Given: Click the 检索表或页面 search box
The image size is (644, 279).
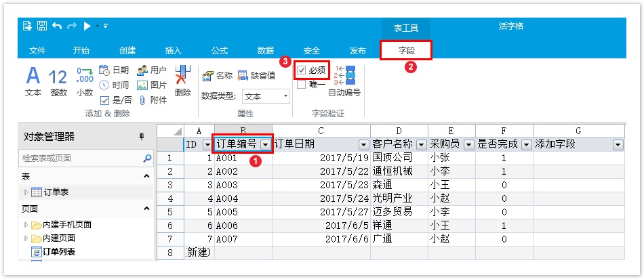Looking at the screenshot, I should point(80,158).
